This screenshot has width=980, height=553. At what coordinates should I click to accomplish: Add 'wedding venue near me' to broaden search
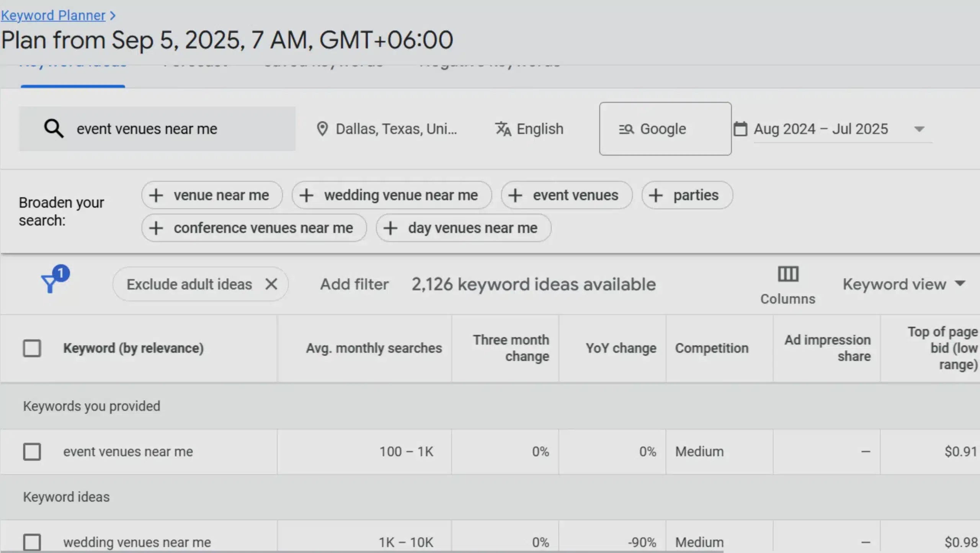[x=392, y=195]
